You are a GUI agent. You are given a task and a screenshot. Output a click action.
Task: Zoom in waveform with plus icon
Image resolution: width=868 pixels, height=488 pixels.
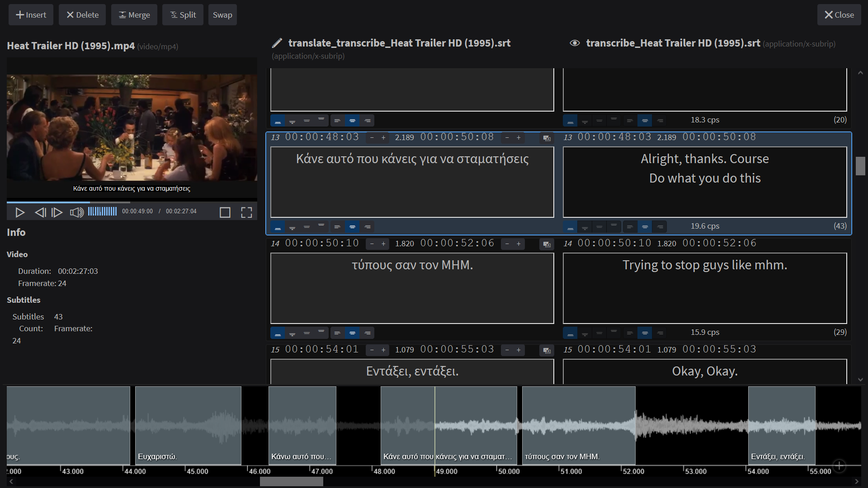[x=839, y=466]
